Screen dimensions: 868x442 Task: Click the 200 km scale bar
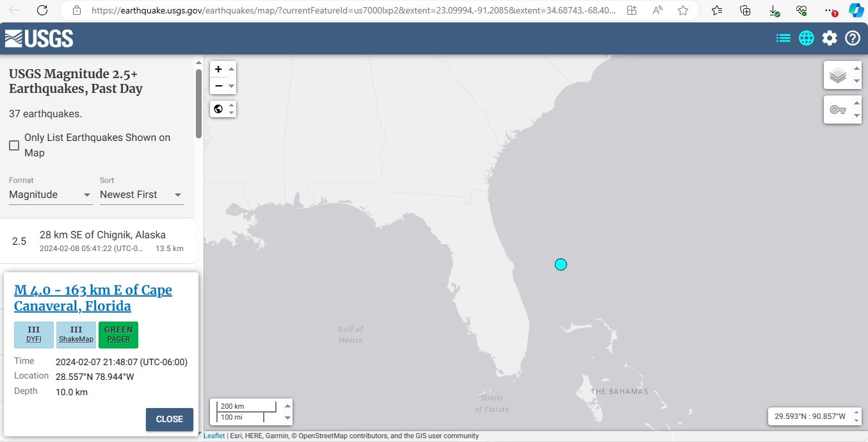[248, 406]
